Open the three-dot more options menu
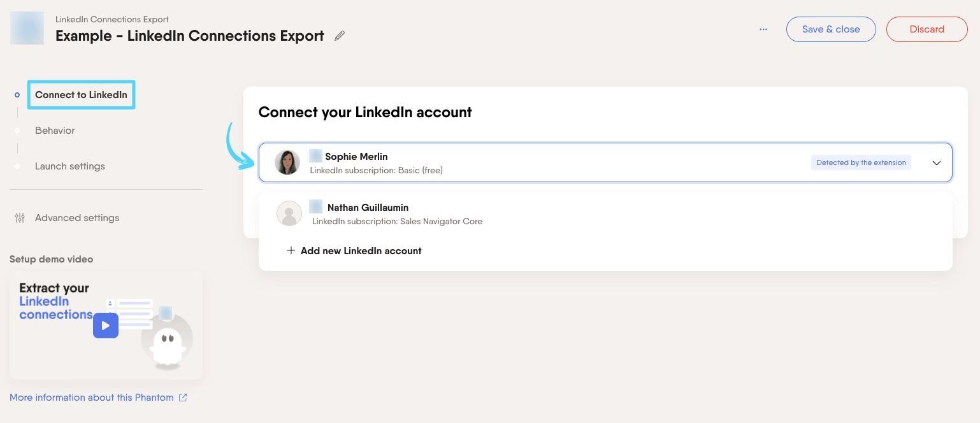This screenshot has height=423, width=980. click(x=763, y=29)
